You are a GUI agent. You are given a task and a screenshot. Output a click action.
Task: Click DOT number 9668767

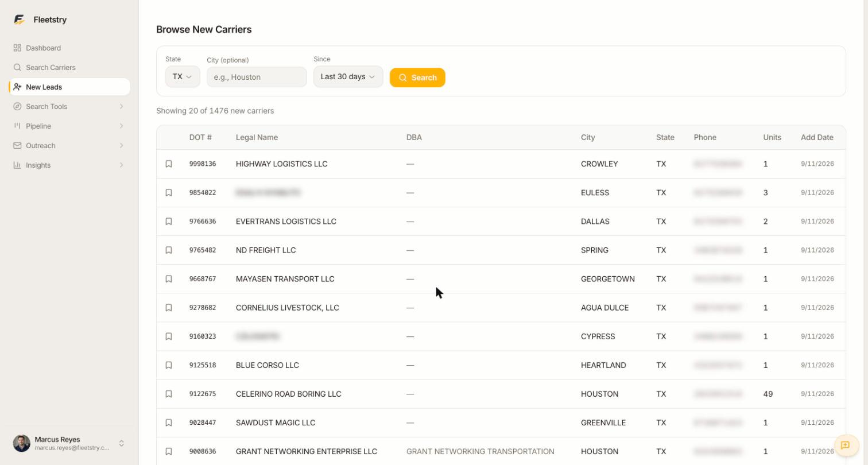pyautogui.click(x=203, y=279)
